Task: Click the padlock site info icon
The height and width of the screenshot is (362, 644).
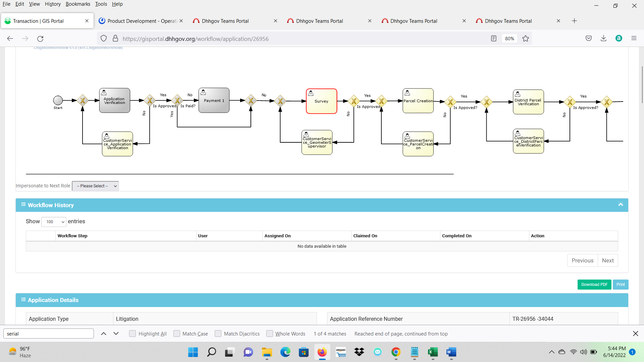Action: (x=115, y=39)
